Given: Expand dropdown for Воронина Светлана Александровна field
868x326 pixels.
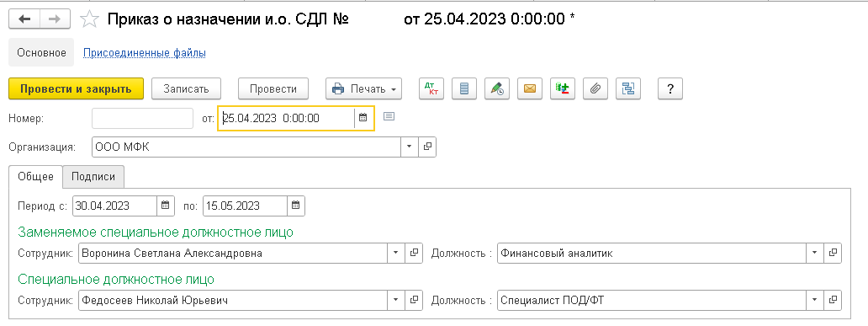Looking at the screenshot, I should pyautogui.click(x=396, y=254).
